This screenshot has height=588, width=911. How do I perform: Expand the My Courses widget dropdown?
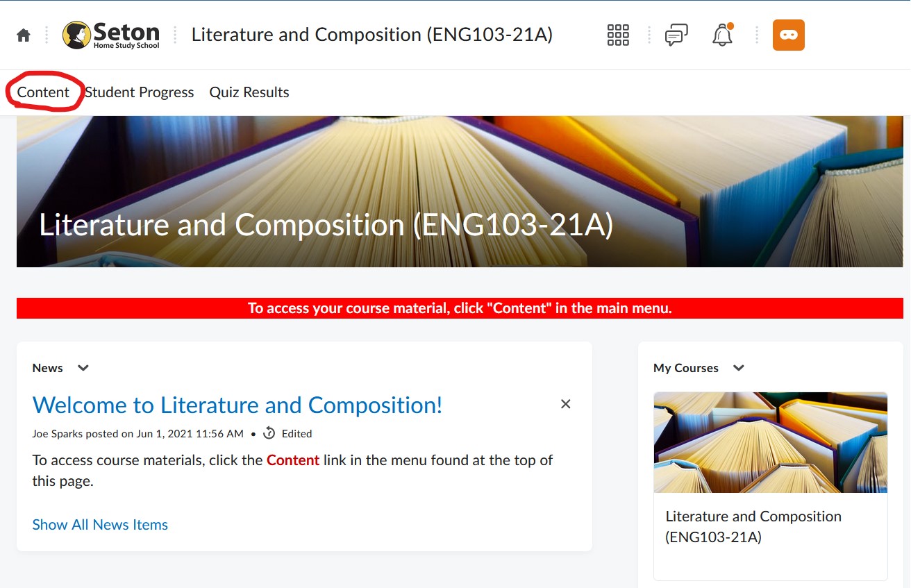739,368
